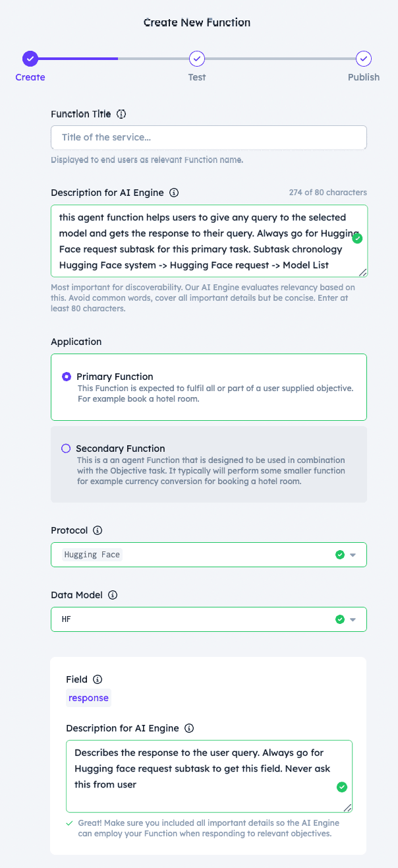Image resolution: width=398 pixels, height=868 pixels.
Task: Focus the Function Title input field
Action: click(209, 137)
